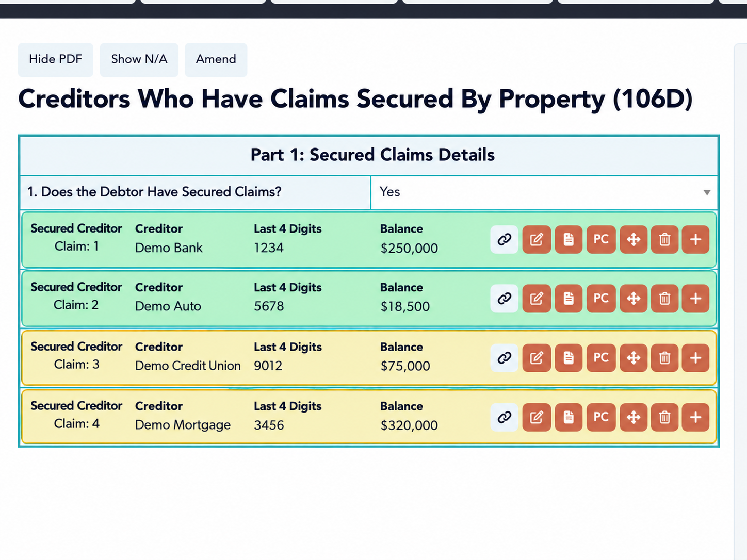Click the last 4 digits 5678
The height and width of the screenshot is (560, 747).
[269, 306]
